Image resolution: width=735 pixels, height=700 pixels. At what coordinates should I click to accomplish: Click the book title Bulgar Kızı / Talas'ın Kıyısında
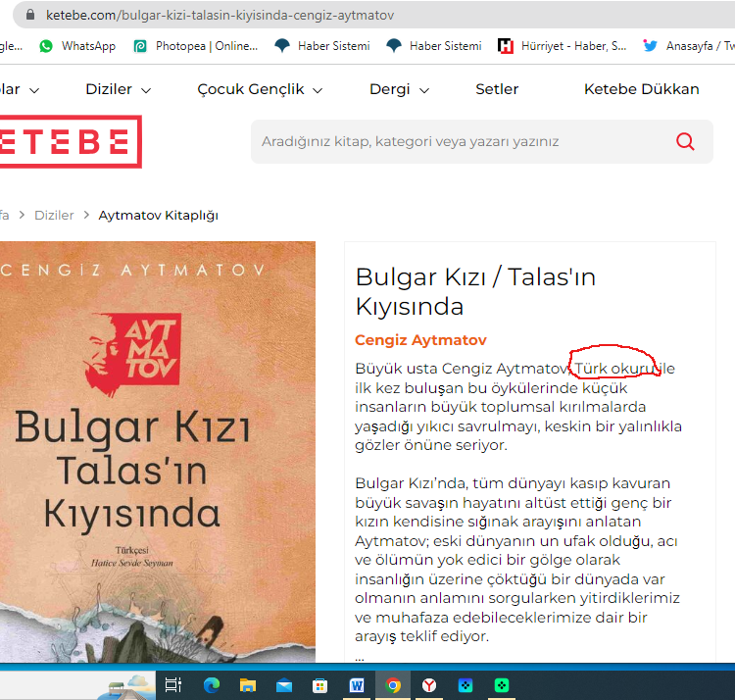tap(475, 291)
